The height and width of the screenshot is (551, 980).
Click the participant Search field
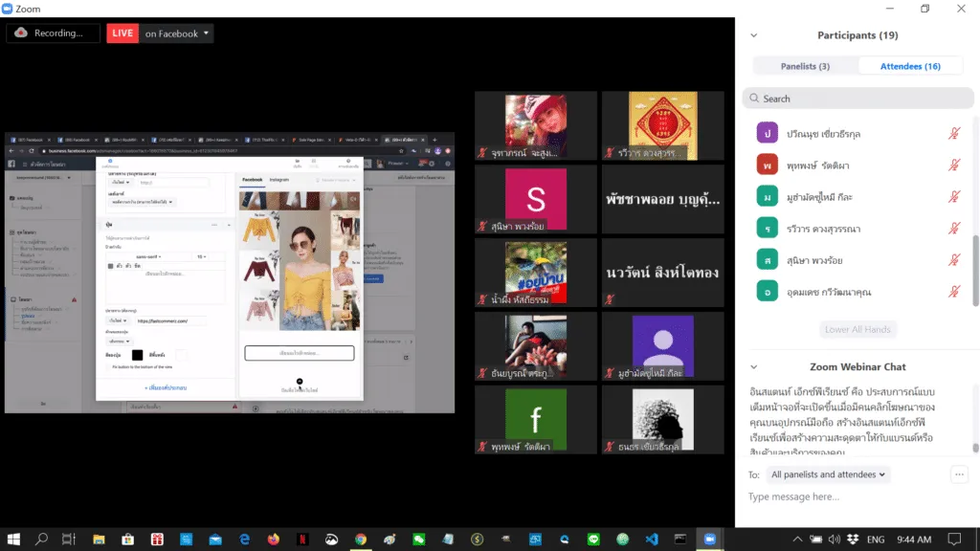[858, 99]
